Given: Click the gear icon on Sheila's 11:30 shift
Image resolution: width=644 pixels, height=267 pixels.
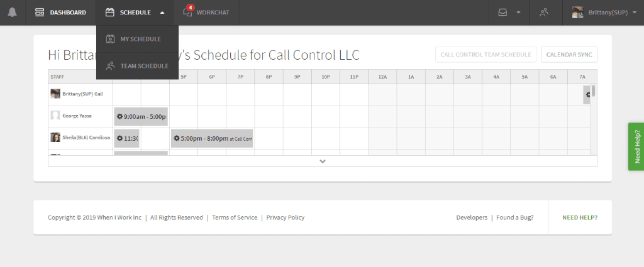Looking at the screenshot, I should 119,138.
